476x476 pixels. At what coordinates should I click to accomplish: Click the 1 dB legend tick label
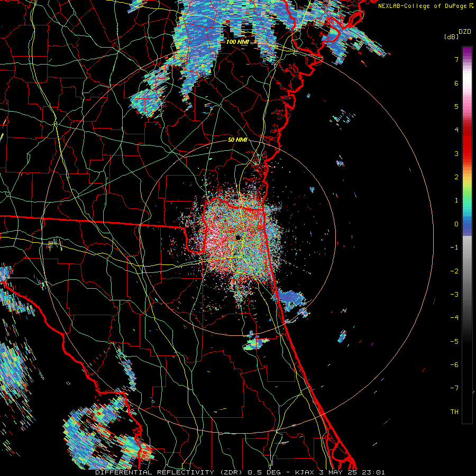pos(456,200)
